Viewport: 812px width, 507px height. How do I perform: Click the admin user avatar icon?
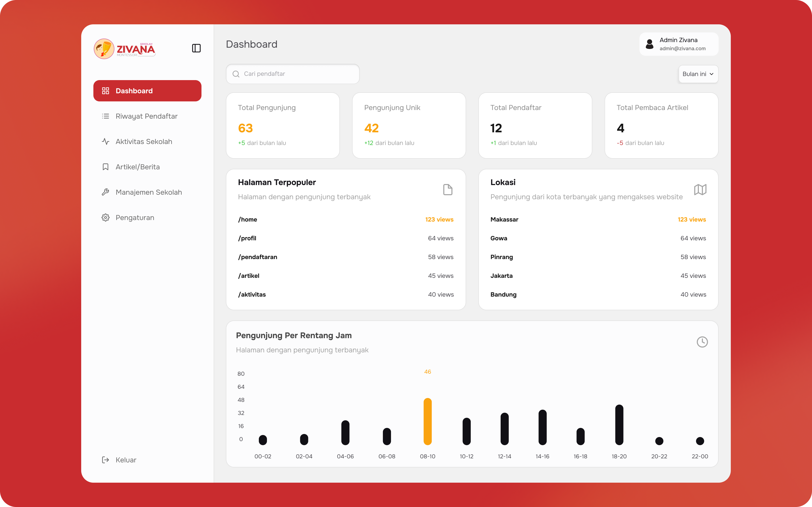[x=650, y=44]
